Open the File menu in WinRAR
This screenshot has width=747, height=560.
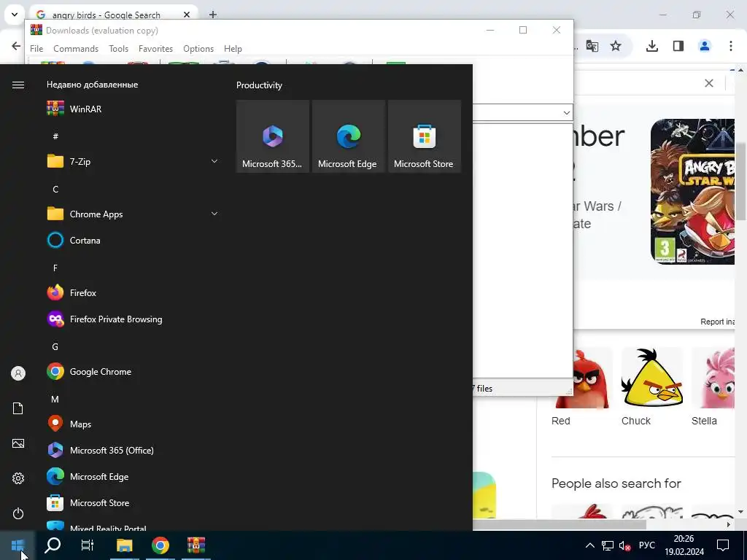coord(36,49)
